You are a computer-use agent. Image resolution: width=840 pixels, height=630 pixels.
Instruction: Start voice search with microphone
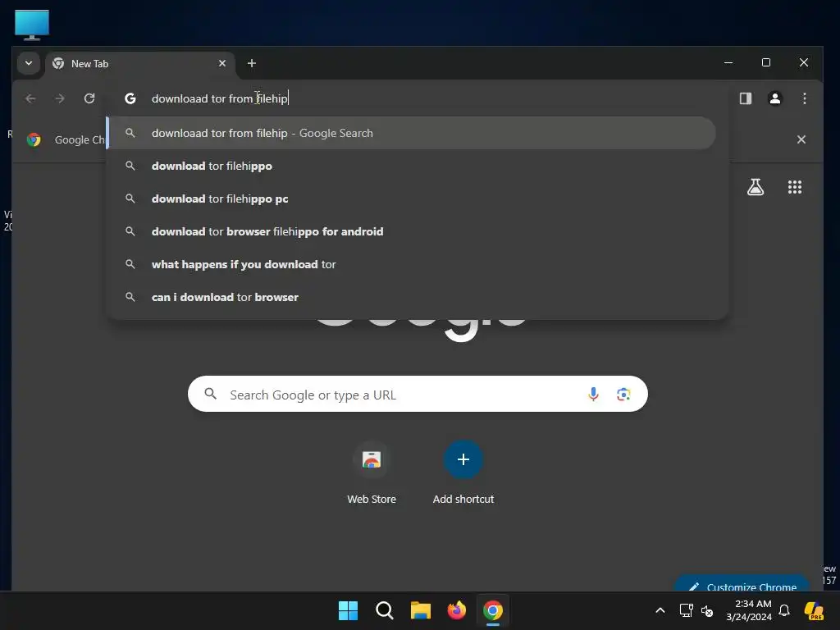coord(593,395)
